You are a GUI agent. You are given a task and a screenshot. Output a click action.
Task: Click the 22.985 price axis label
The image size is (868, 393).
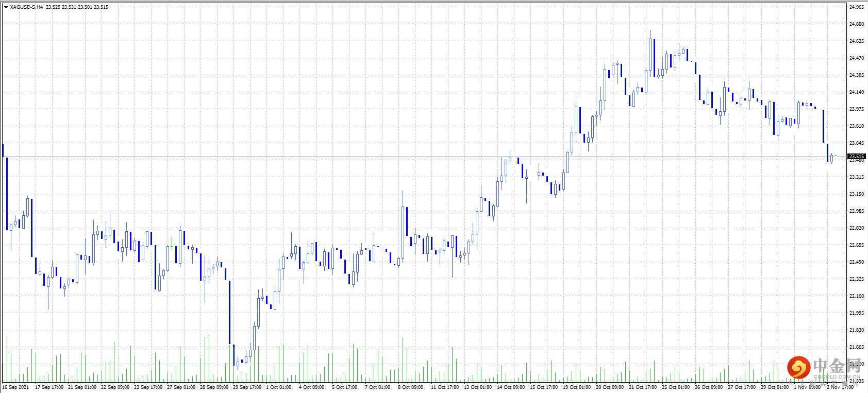856,211
